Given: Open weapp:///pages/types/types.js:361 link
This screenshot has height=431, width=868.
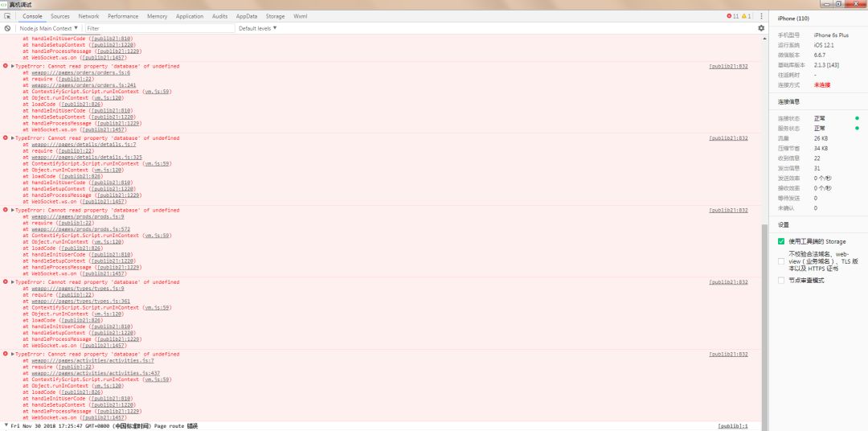Looking at the screenshot, I should tap(81, 302).
